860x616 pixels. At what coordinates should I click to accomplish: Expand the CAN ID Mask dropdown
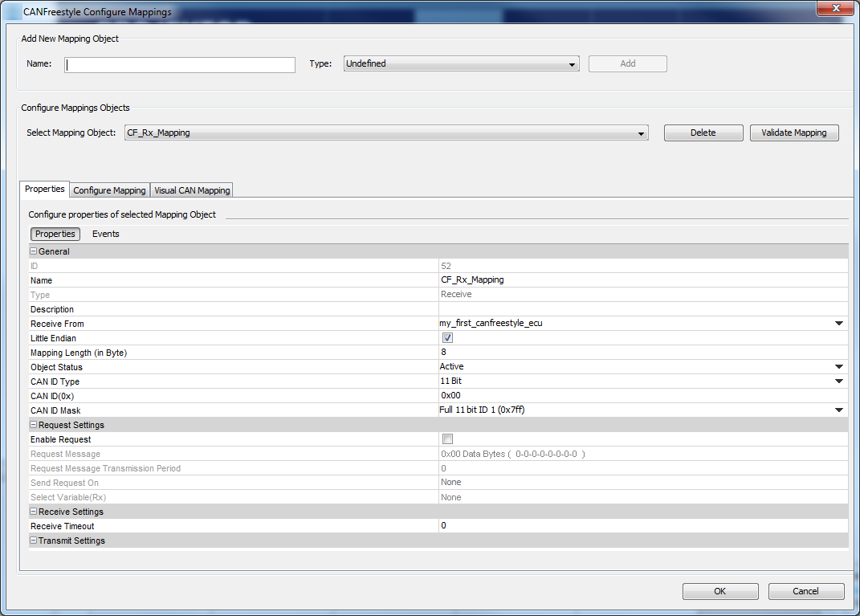tap(838, 410)
